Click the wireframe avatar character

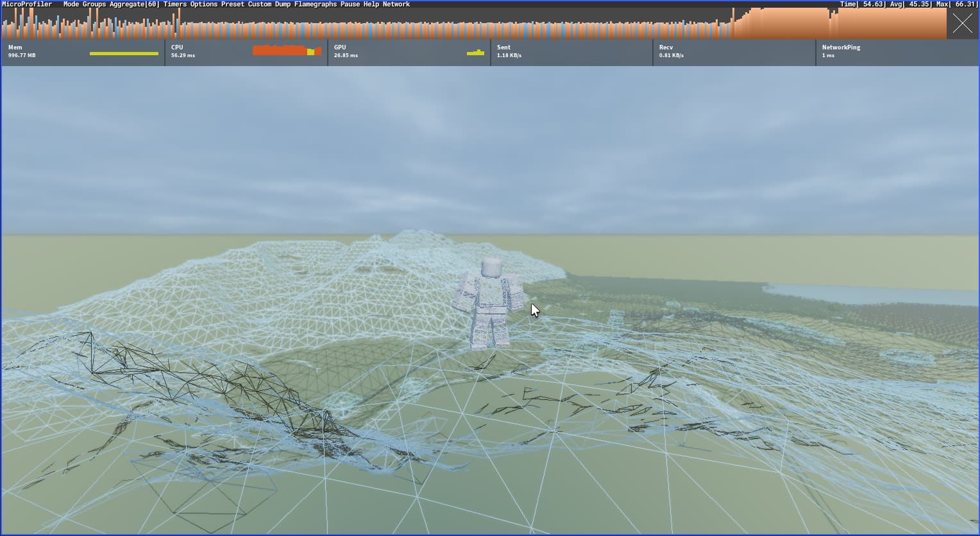[x=489, y=303]
